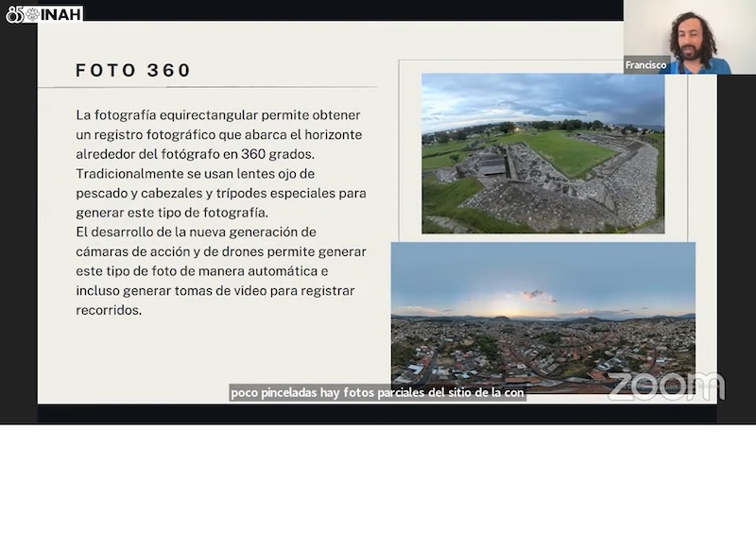Click the word 'recorridos.' in the slide

109,310
